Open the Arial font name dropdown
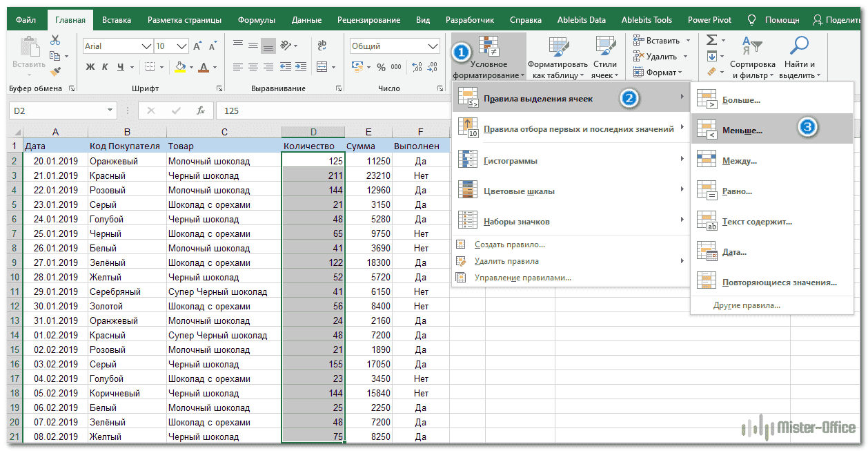The height and width of the screenshot is (451, 868). 146,46
